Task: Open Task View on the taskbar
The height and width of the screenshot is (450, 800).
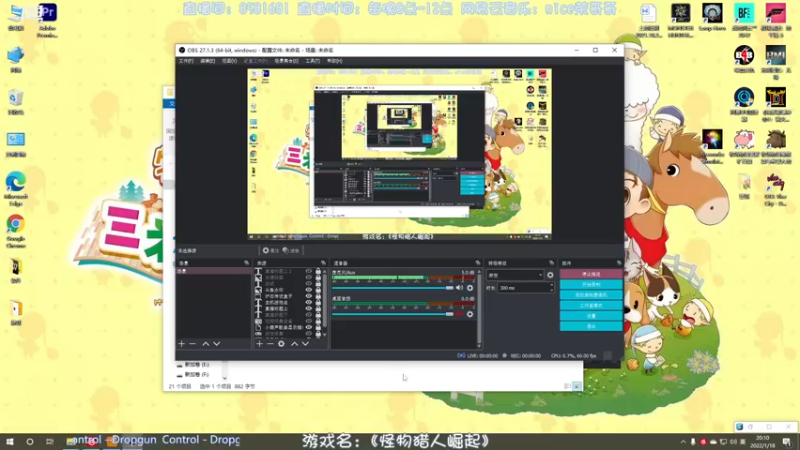Action: coord(49,441)
